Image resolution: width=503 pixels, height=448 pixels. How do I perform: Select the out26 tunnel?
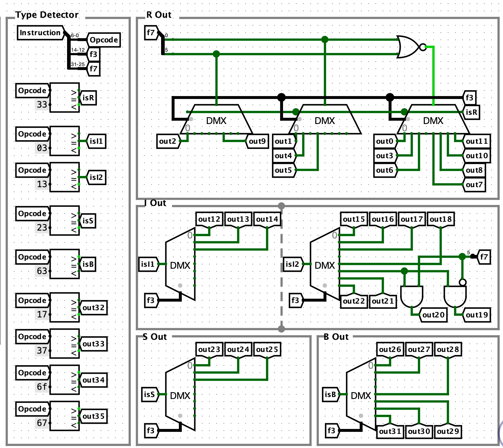(390, 350)
